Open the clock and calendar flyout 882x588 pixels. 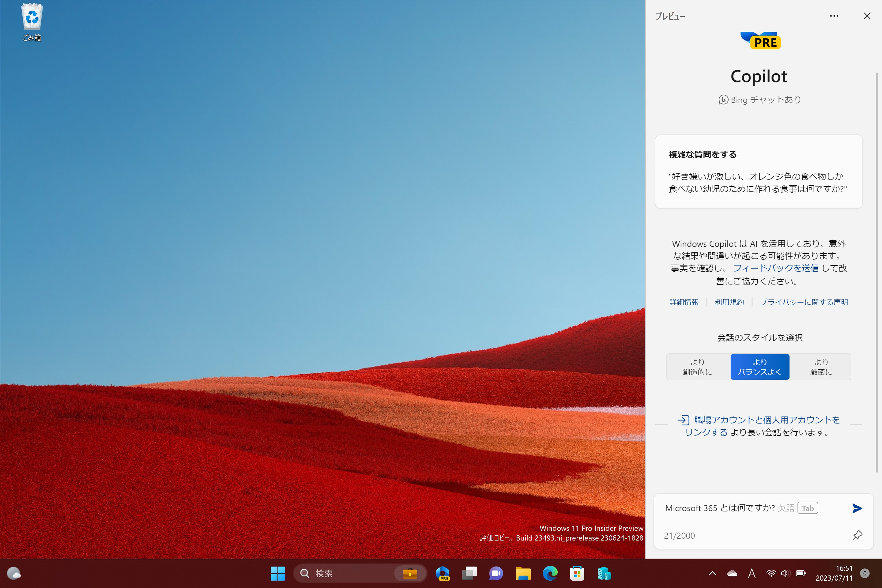834,573
